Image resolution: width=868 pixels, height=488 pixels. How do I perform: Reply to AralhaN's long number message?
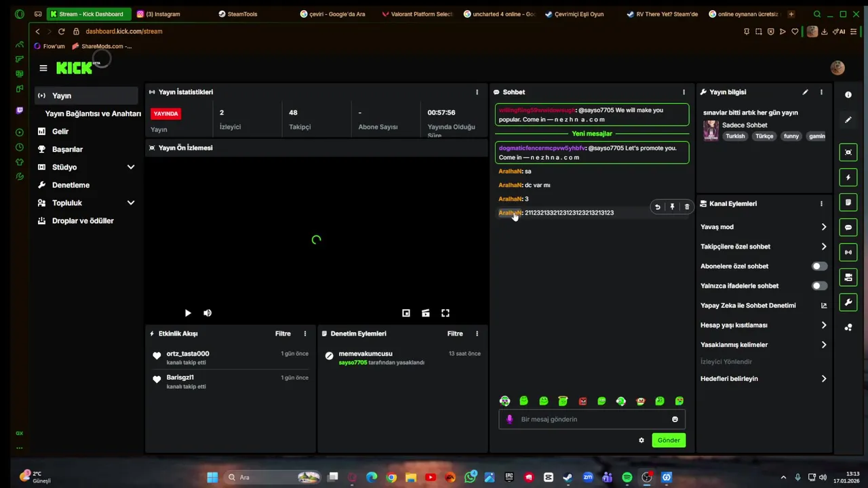[x=657, y=207]
